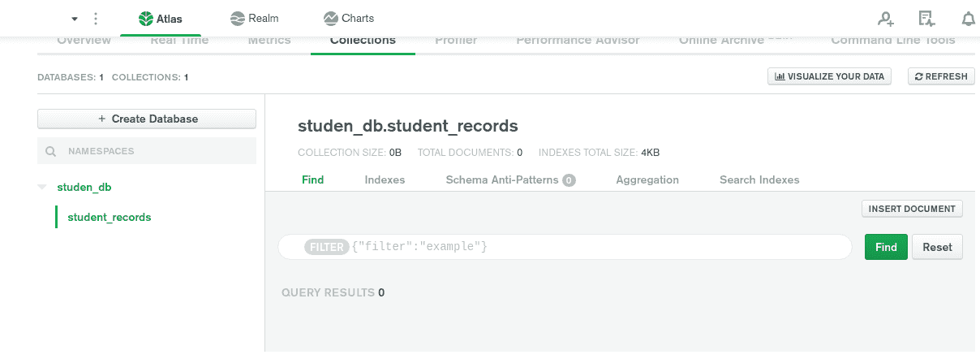
Task: Open the Aggregation tab
Action: [x=647, y=179]
